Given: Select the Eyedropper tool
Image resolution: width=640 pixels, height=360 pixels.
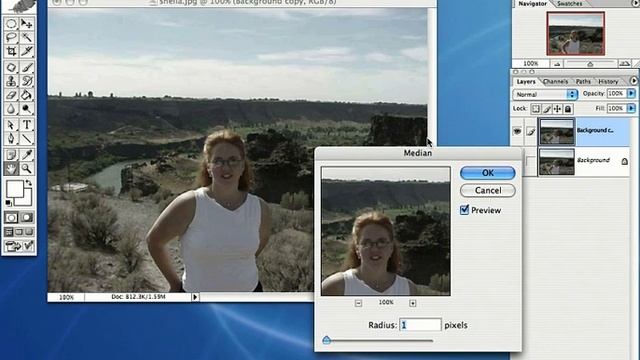Looking at the screenshot, I should click(27, 154).
